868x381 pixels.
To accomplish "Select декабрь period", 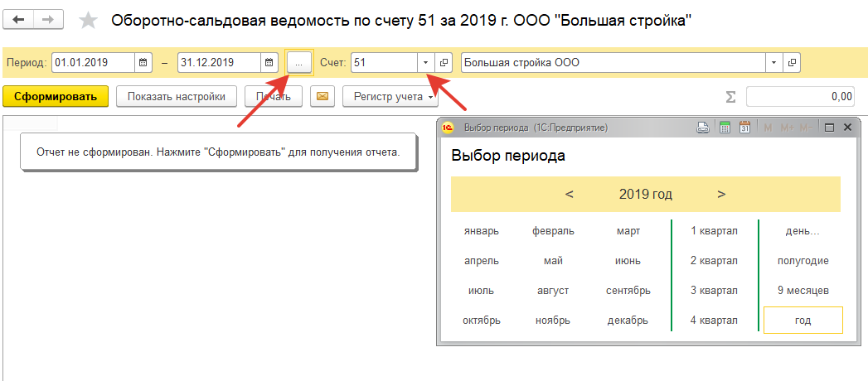I will 628,321.
